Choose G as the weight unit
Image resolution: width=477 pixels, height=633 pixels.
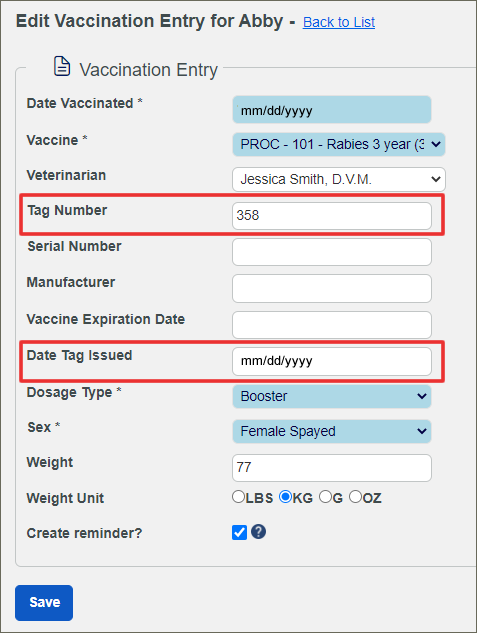(x=325, y=497)
